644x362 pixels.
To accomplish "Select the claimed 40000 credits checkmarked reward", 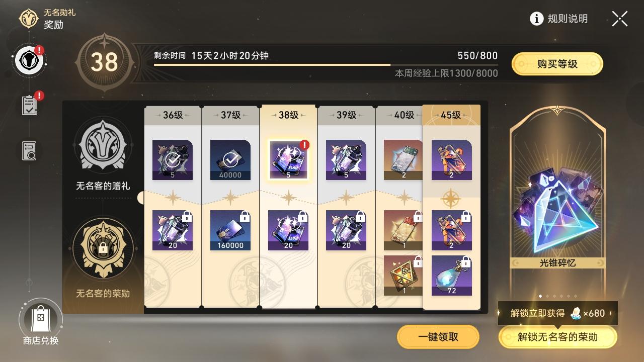I will tap(230, 160).
